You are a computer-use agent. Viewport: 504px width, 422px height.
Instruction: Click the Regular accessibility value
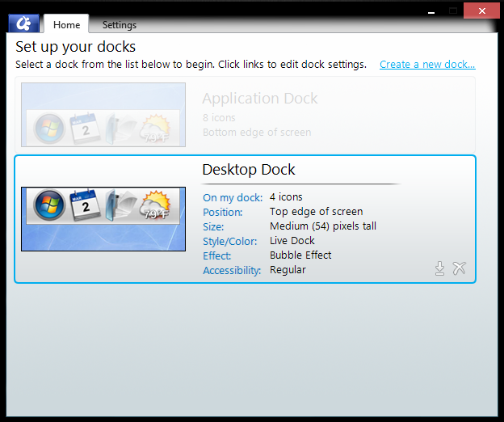pos(288,270)
